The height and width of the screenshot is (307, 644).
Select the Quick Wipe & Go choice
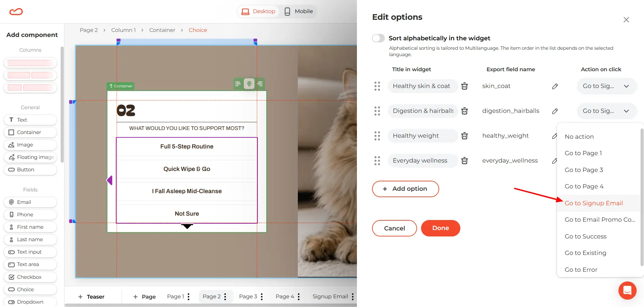187,169
